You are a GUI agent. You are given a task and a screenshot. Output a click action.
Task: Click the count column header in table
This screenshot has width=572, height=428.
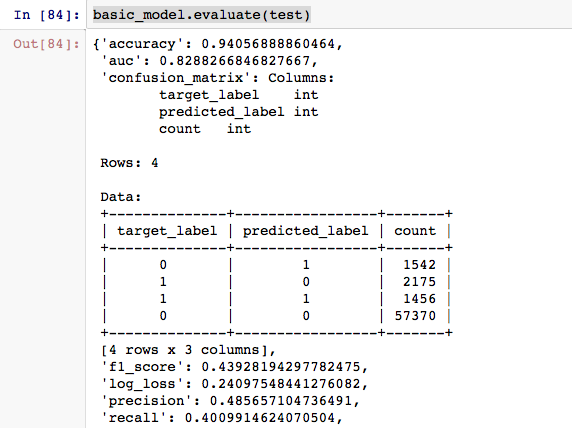[x=415, y=231]
